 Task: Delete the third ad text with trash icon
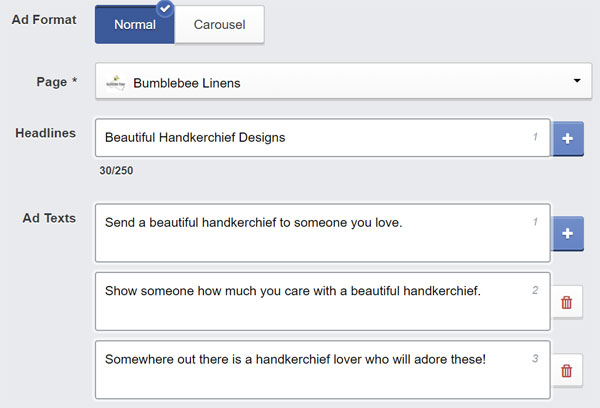[567, 370]
